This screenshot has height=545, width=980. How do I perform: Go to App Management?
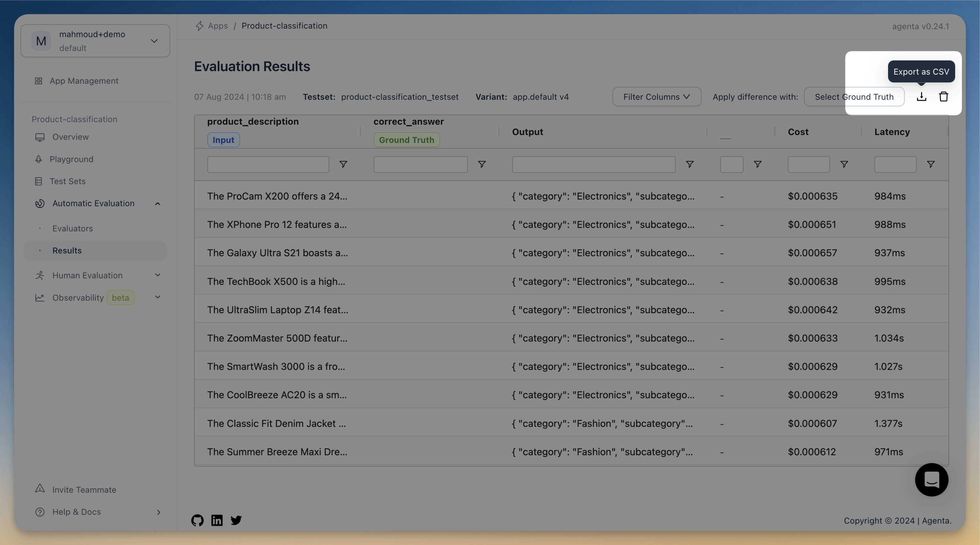pos(84,81)
